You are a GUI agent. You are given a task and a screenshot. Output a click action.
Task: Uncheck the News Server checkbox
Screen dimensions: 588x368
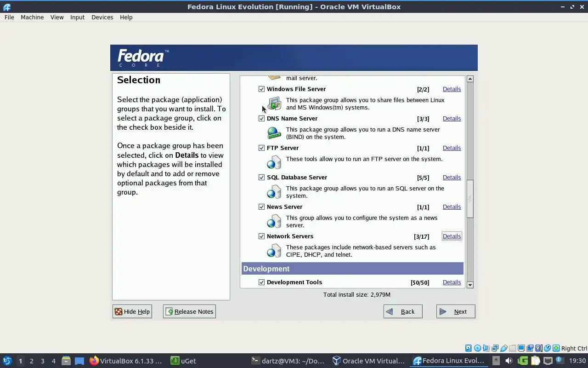click(261, 207)
